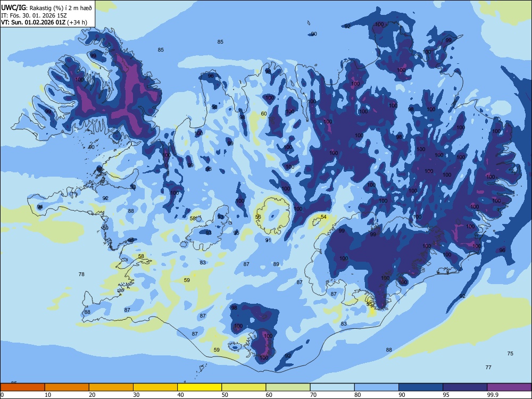
Task: Click the 80–90 medium blue legend swatch
Action: pos(377,387)
